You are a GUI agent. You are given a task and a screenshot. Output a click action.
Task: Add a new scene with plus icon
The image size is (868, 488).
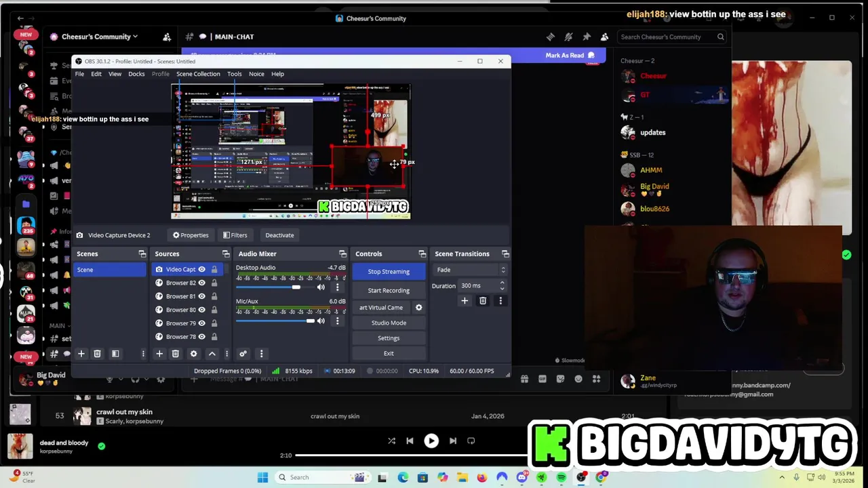[81, 354]
